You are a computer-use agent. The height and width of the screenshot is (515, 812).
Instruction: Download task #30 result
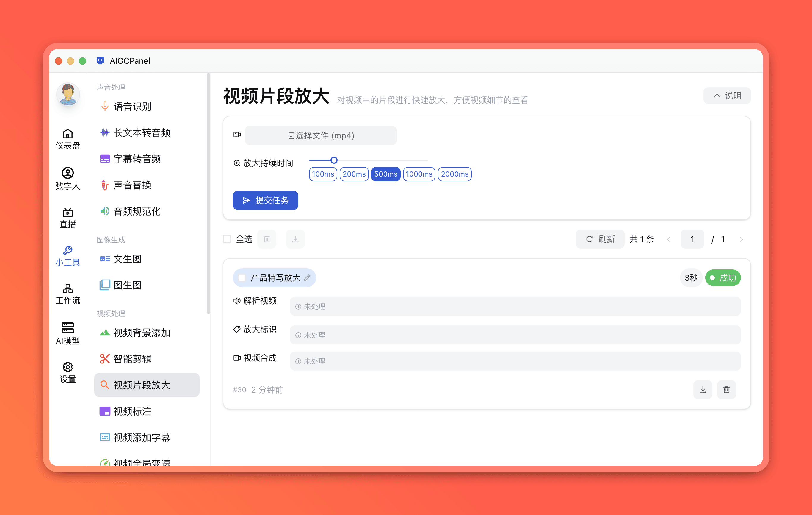(703, 390)
